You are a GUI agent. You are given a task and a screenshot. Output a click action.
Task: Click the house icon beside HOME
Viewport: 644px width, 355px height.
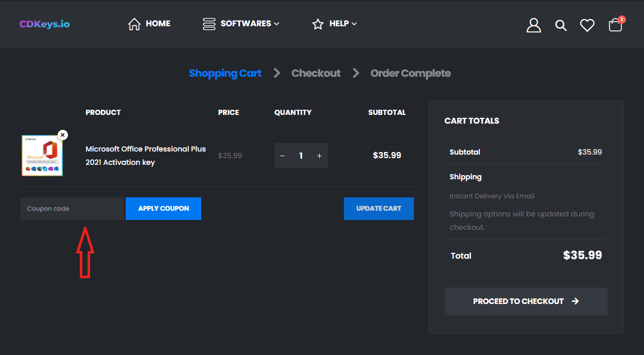coord(134,24)
